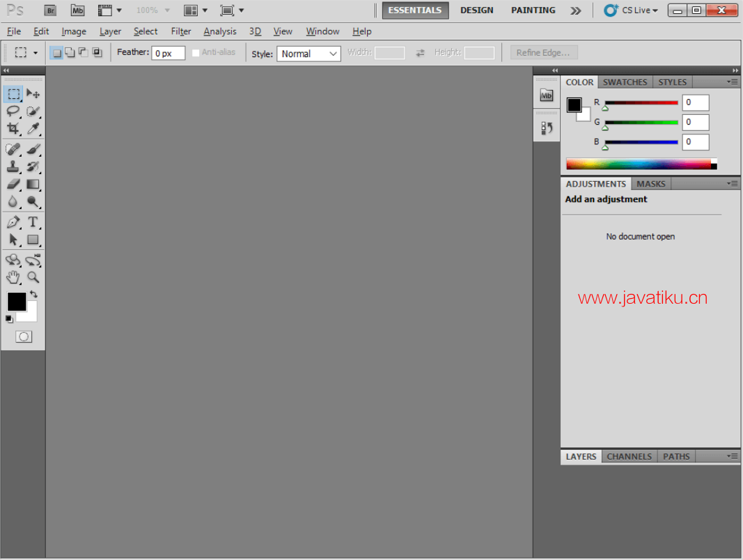This screenshot has height=560, width=743.
Task: Select the Move tool
Action: pyautogui.click(x=33, y=94)
